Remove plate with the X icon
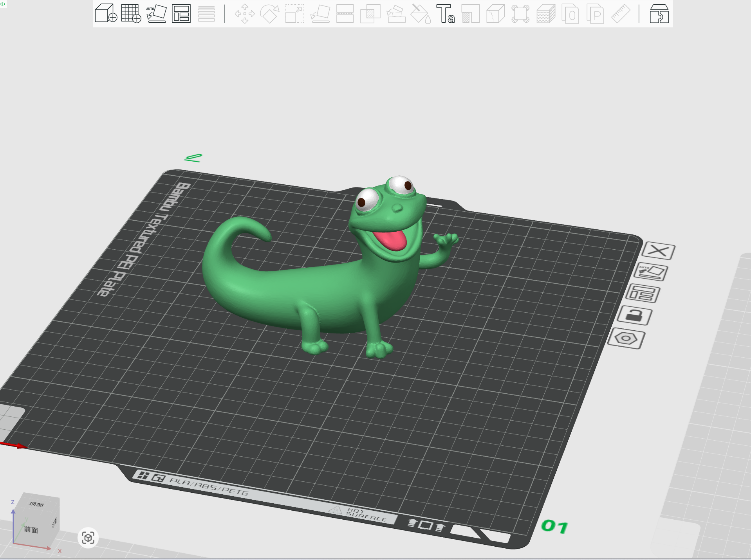751x560 pixels. (659, 250)
